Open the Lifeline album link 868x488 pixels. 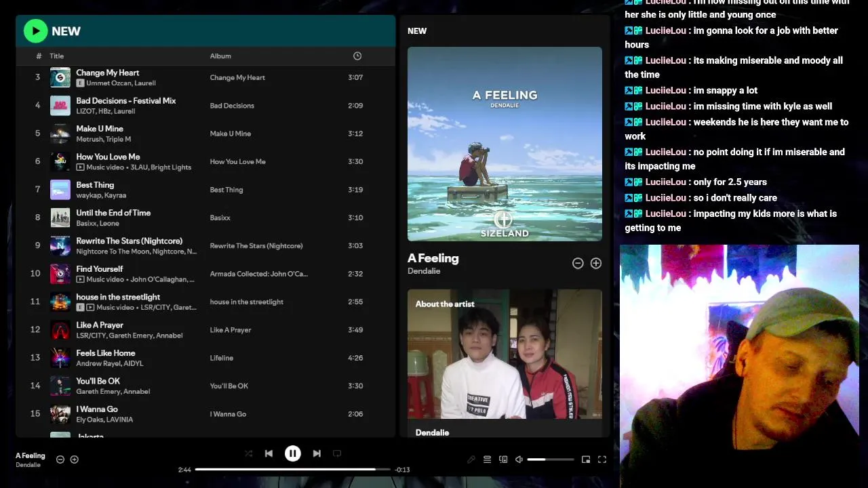(x=221, y=358)
